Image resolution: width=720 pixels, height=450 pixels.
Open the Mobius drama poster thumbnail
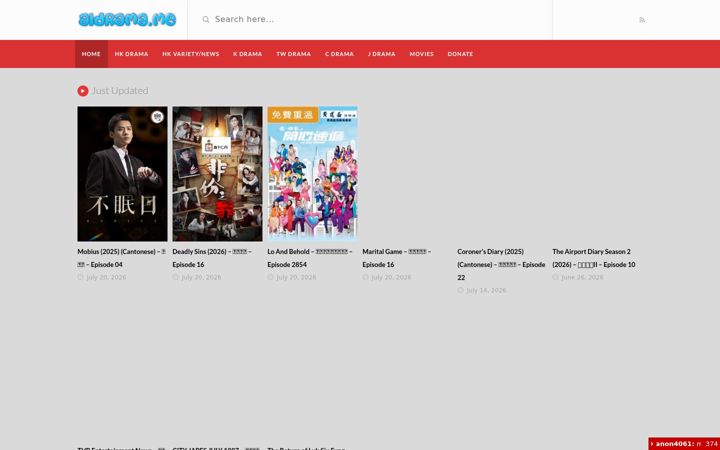[123, 174]
